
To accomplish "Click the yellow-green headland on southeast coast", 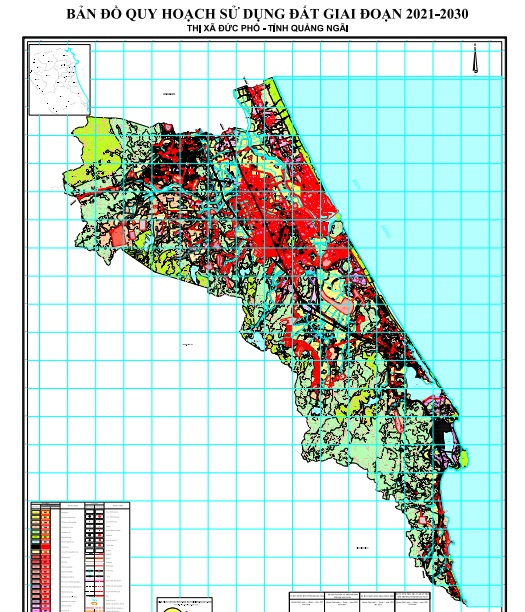I will click(x=464, y=458).
